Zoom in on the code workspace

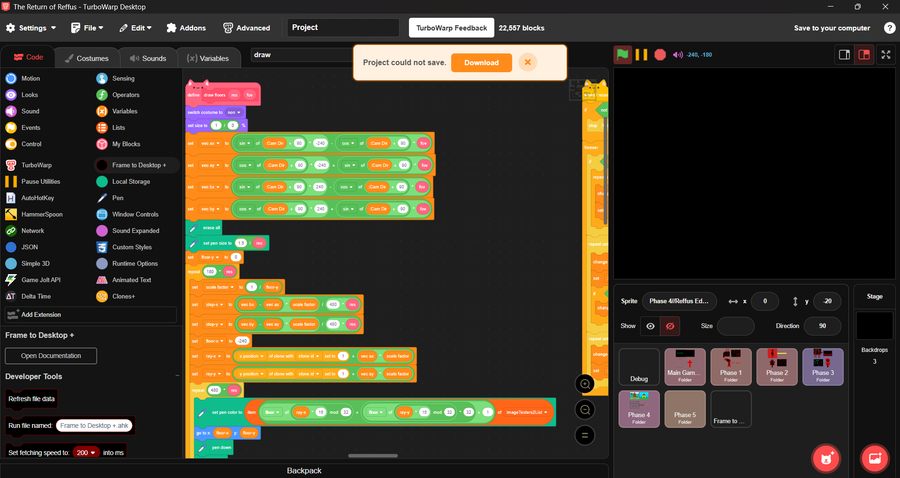(585, 384)
